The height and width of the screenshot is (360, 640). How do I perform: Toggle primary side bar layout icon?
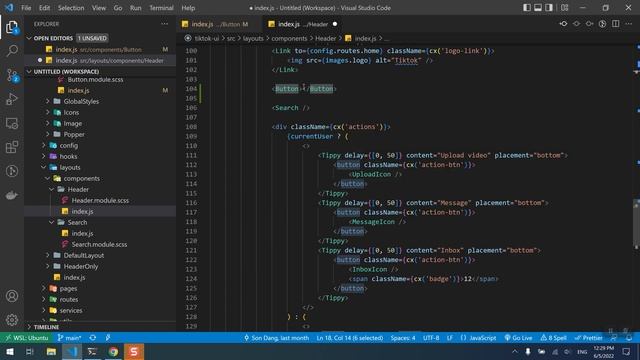[x=527, y=8]
